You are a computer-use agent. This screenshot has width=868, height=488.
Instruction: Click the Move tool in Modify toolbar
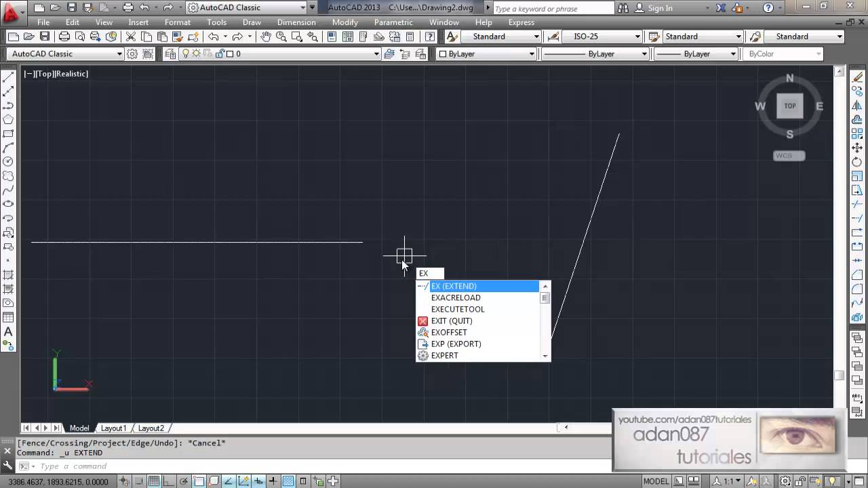(857, 148)
